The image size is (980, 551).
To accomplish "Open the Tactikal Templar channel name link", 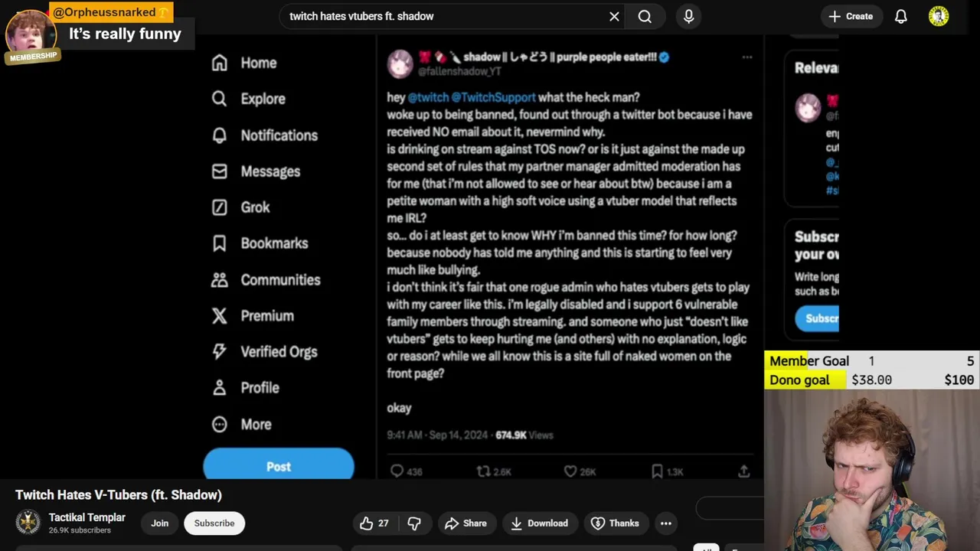I will pos(87,517).
